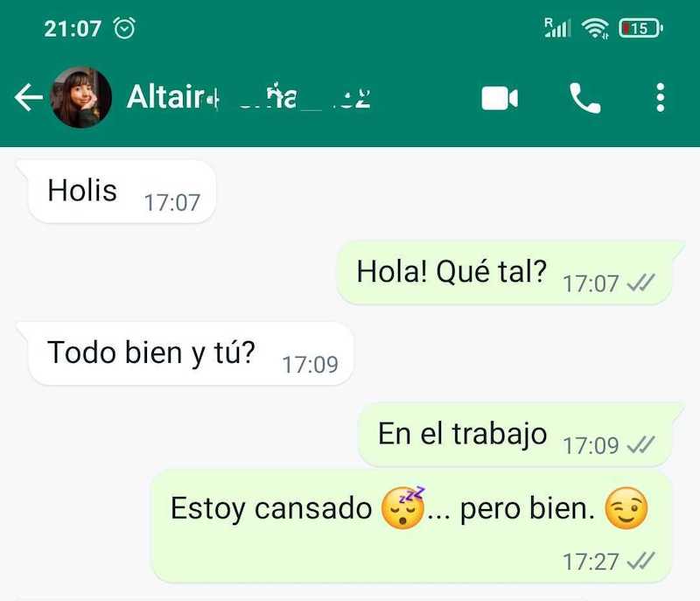Tap the Wi-Fi status icon
The image size is (700, 601).
click(595, 29)
